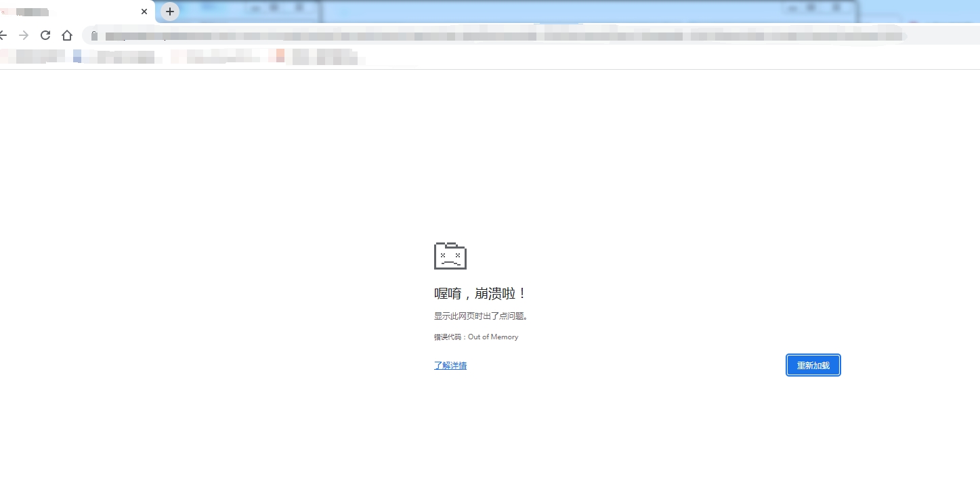Click the empty tab strip right of the plus
Screen dimensions: 980x491
[x=542, y=12]
